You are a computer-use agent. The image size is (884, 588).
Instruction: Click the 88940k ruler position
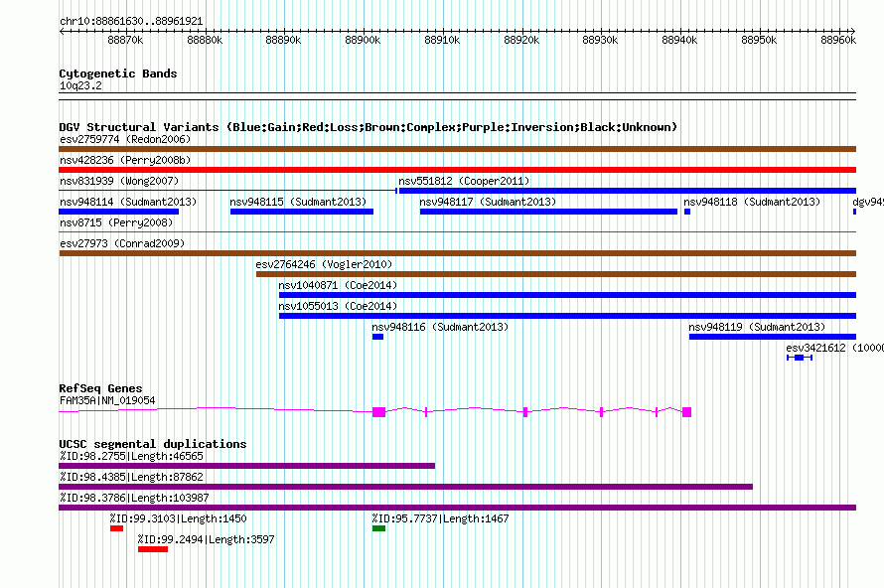(x=679, y=40)
